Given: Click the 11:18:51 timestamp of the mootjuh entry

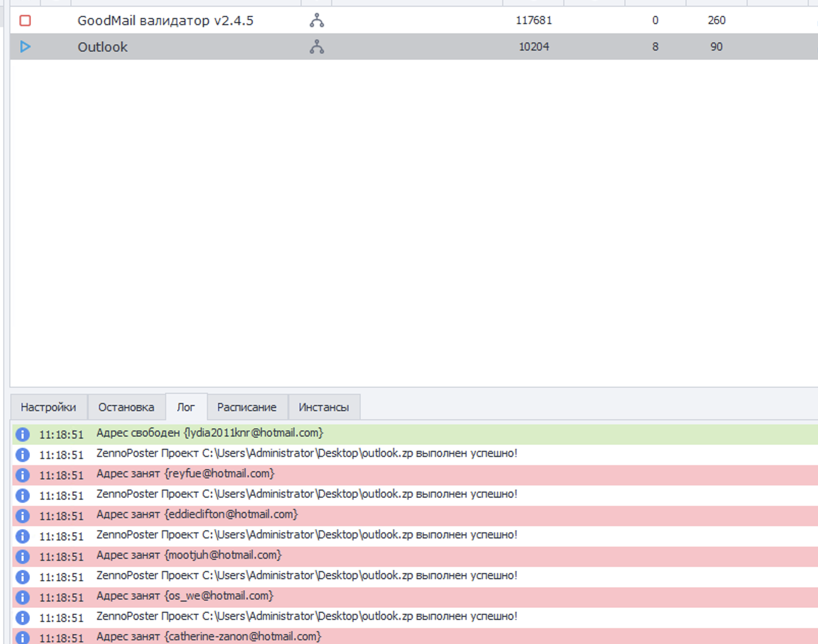Looking at the screenshot, I should (61, 557).
